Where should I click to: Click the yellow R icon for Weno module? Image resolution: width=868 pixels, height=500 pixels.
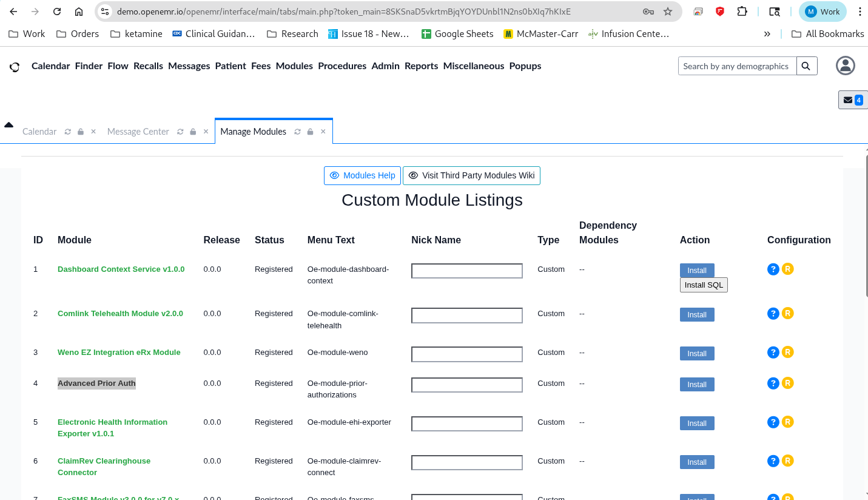[787, 353]
